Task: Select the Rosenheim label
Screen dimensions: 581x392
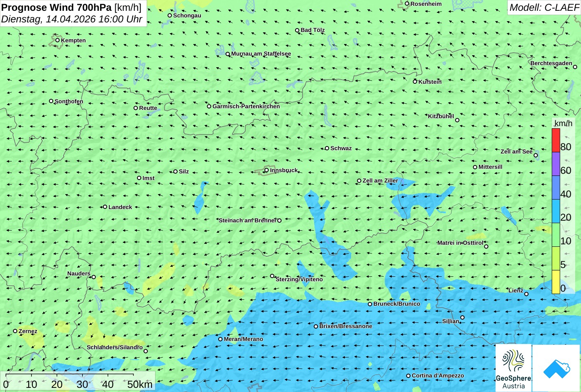Action: (x=426, y=4)
